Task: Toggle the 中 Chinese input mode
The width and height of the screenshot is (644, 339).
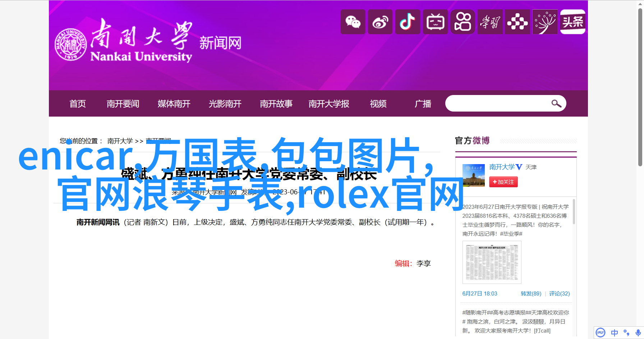Action: (614, 333)
